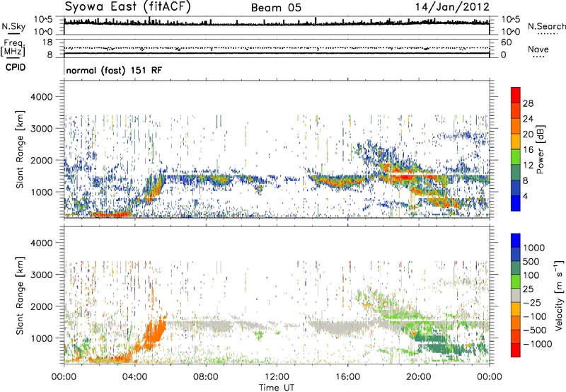Image resolution: width=566 pixels, height=392 pixels.
Task: Click the '28' power scale value
Action: click(528, 103)
